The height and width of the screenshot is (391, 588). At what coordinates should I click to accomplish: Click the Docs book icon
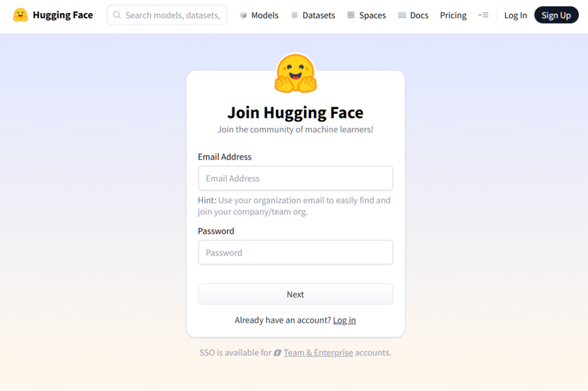point(402,15)
